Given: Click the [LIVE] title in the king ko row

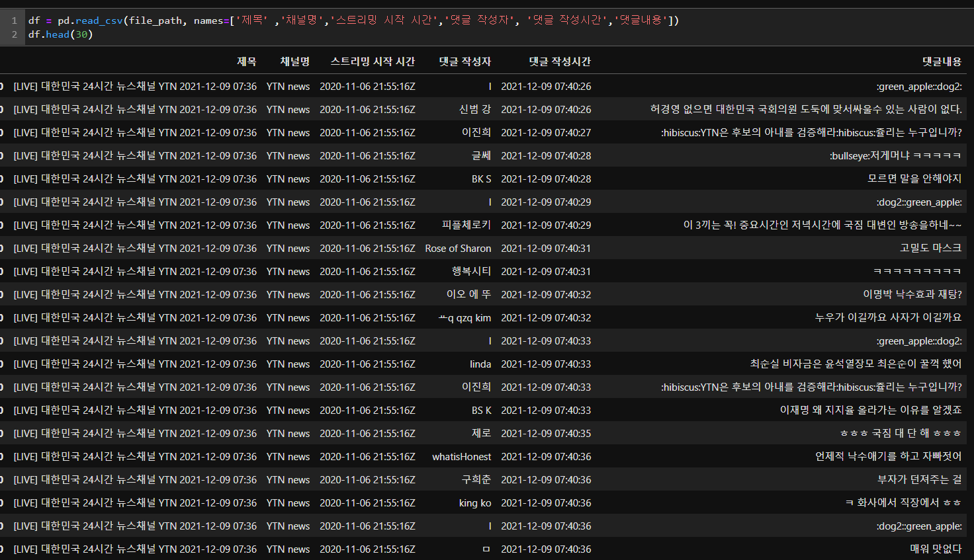Looking at the screenshot, I should click(x=135, y=502).
